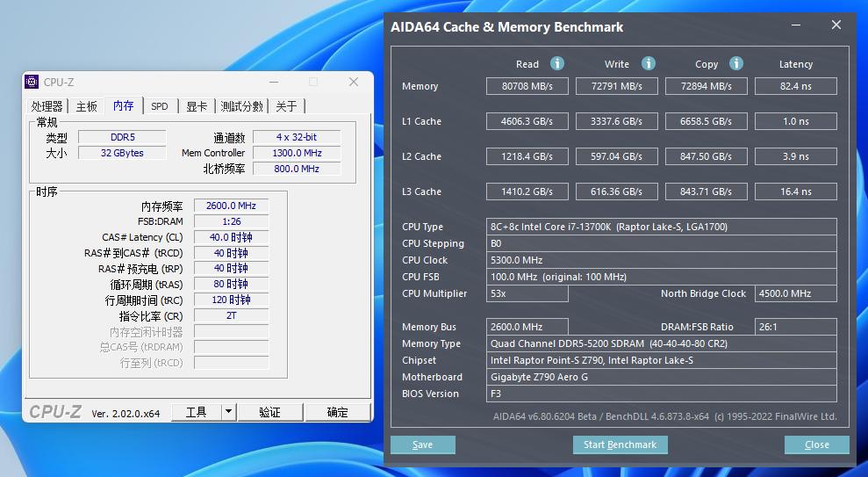
Task: Click the 32 GBytes size field in CPU-Z
Action: coord(122,153)
